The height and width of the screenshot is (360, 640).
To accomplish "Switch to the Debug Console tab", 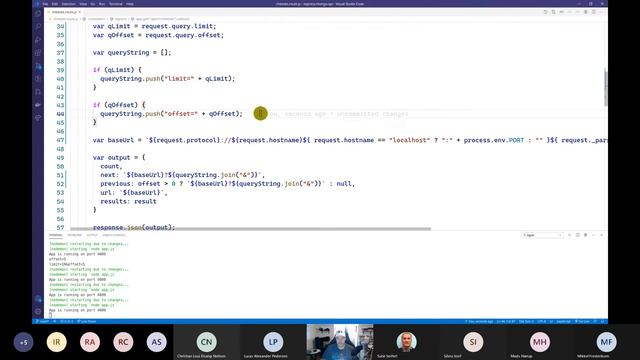I will click(x=114, y=235).
